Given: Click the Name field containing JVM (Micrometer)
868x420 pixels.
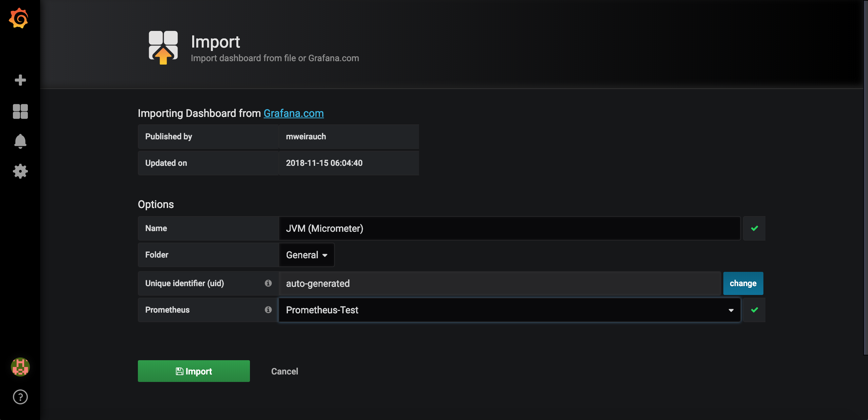Looking at the screenshot, I should pyautogui.click(x=509, y=228).
